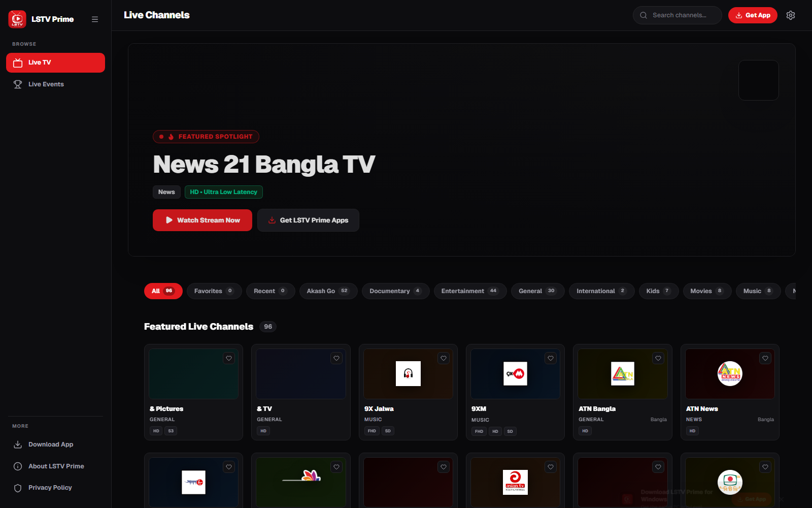The width and height of the screenshot is (812, 508).
Task: Favorite the 9X Jalwa channel
Action: click(444, 358)
